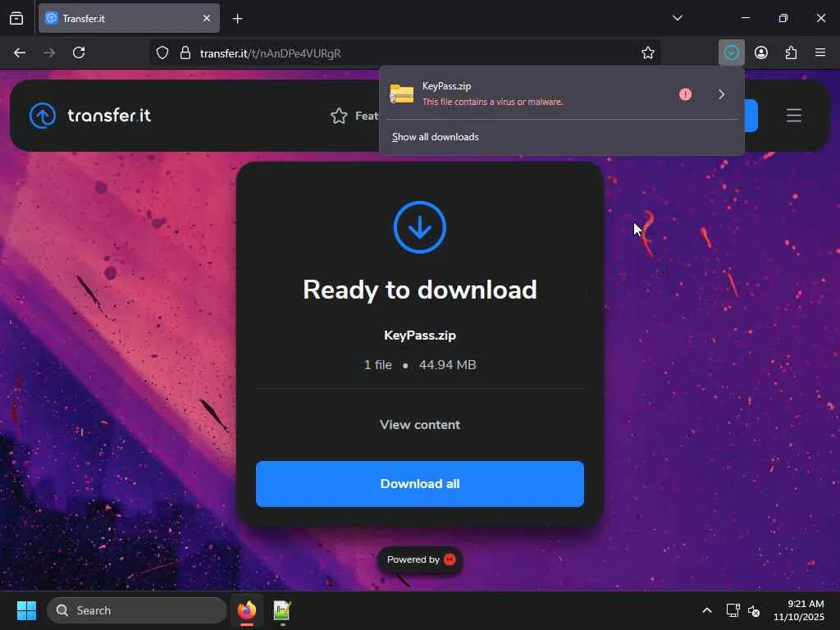Open the network status tray icon
Image resolution: width=840 pixels, height=630 pixels.
[733, 610]
